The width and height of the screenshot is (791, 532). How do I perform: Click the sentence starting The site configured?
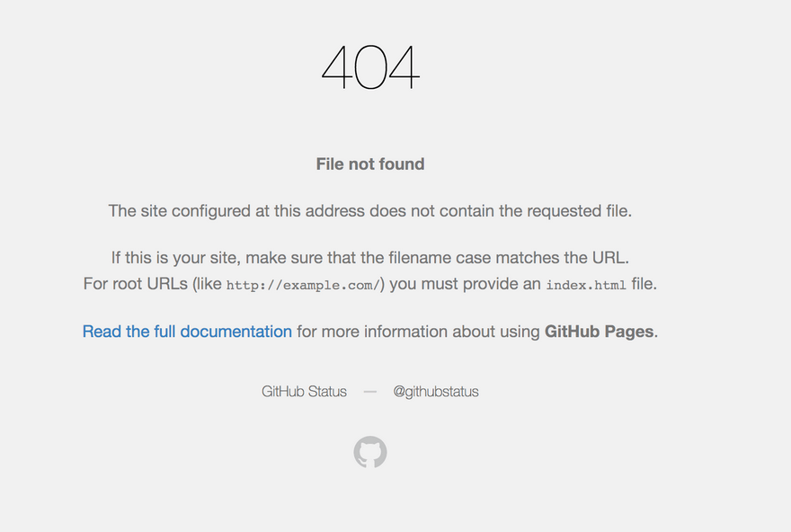(x=370, y=211)
